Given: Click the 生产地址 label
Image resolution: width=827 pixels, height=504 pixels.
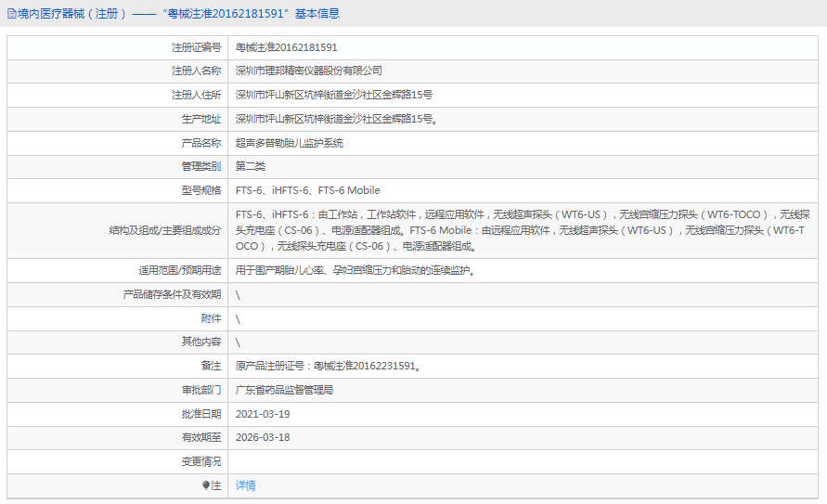Looking at the screenshot, I should (x=201, y=119).
